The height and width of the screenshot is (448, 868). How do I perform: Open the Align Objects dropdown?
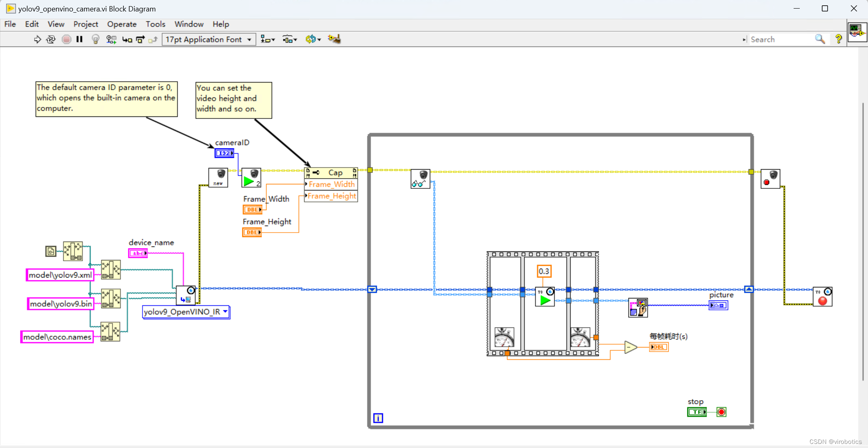pos(268,39)
